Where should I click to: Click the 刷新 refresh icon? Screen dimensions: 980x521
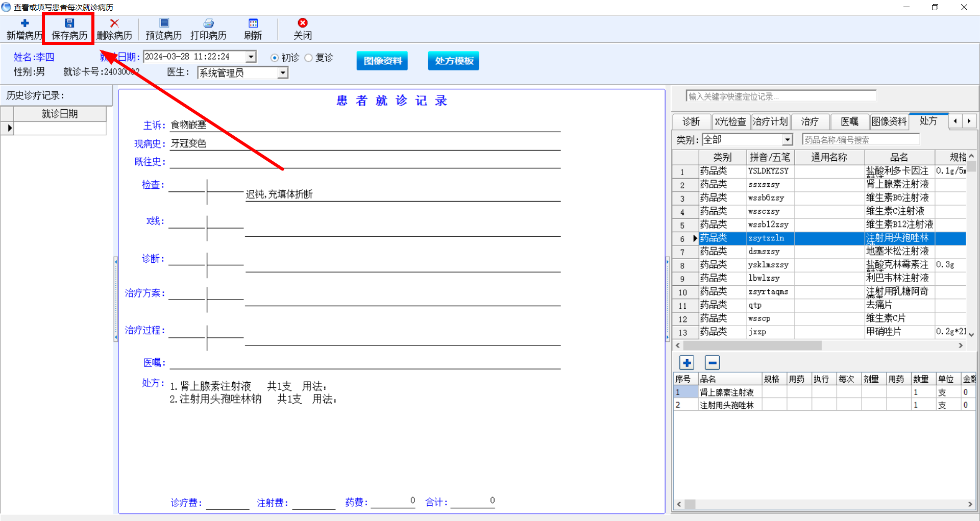click(x=253, y=23)
